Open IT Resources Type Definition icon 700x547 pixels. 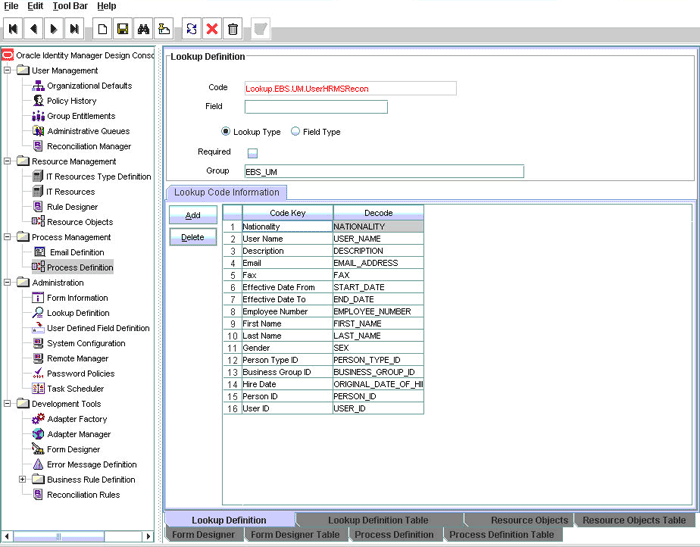38,176
